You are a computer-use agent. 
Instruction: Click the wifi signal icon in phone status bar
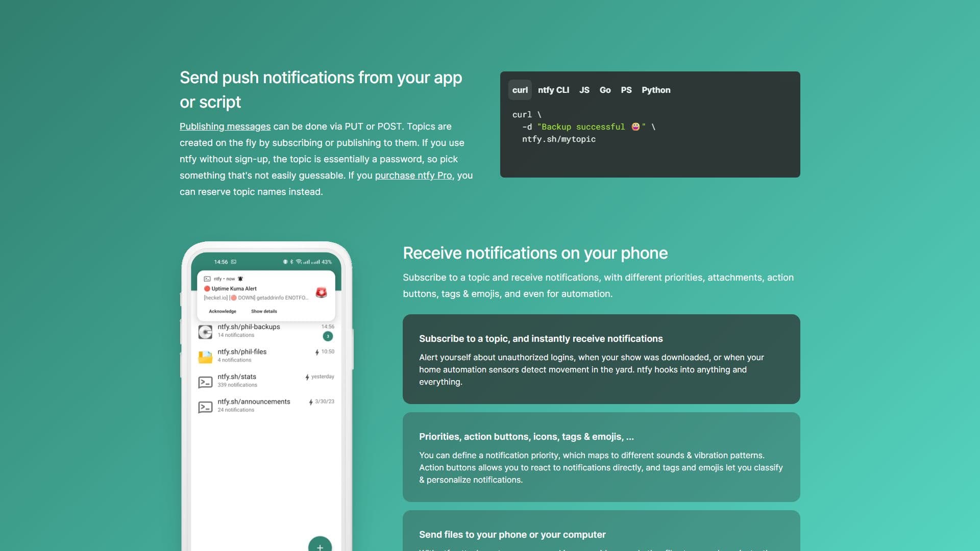point(299,262)
